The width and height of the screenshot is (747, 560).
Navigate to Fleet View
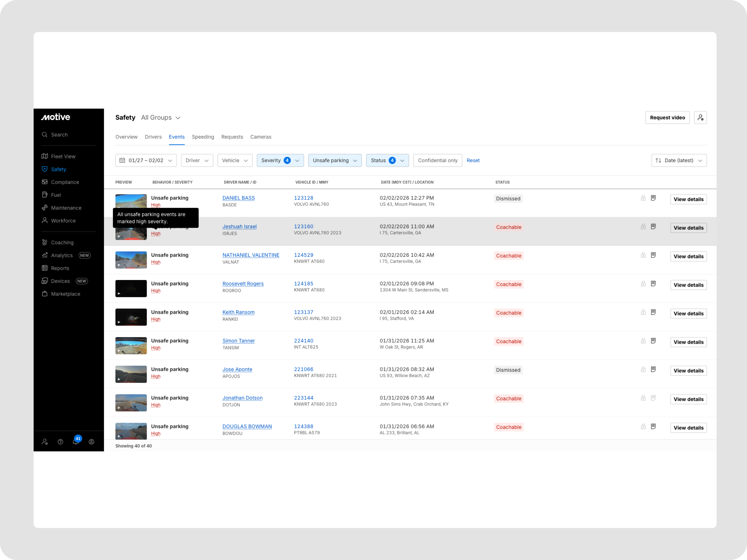(x=63, y=156)
